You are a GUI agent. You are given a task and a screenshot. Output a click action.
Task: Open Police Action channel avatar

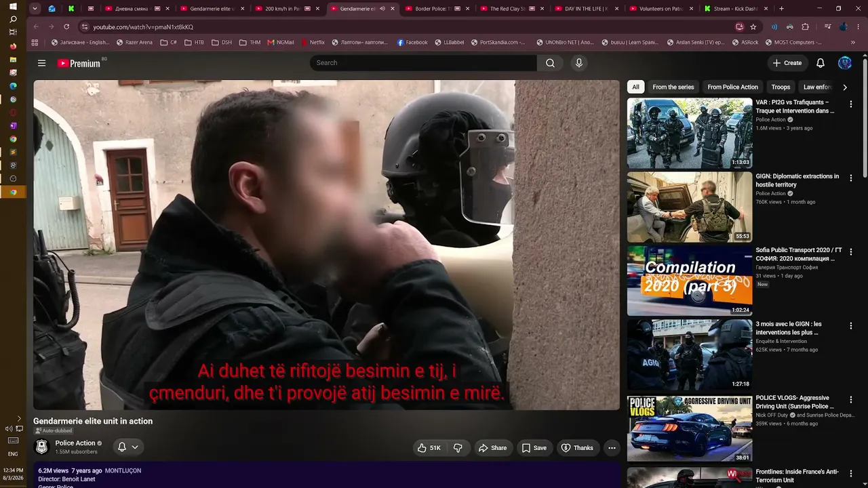point(42,447)
